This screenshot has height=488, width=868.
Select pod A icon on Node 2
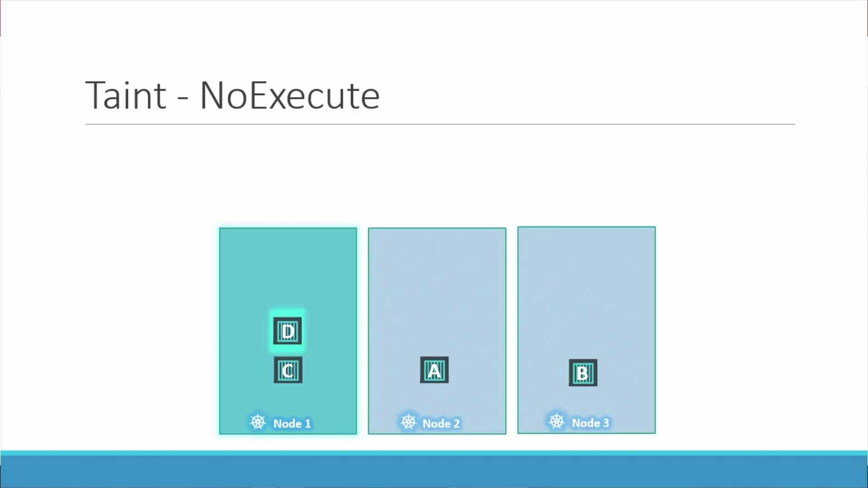[434, 370]
